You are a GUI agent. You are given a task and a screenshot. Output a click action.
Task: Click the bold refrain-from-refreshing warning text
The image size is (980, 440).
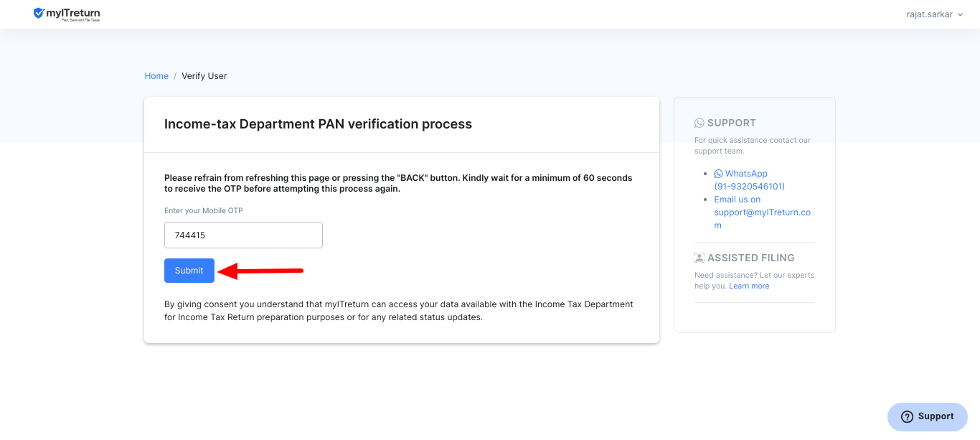point(398,184)
